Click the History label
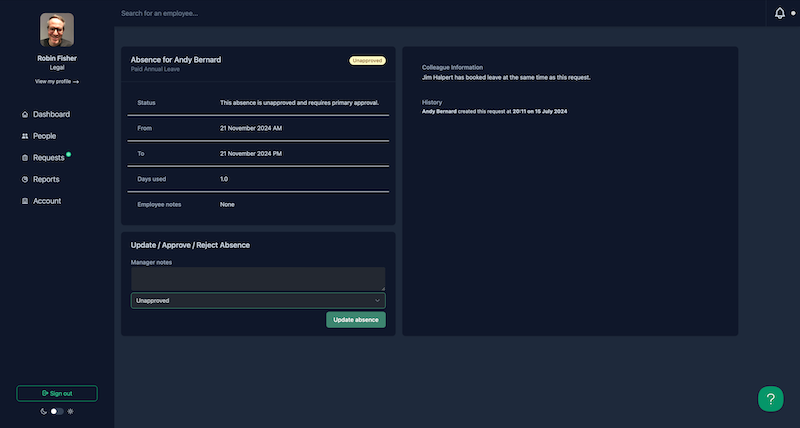 point(432,103)
